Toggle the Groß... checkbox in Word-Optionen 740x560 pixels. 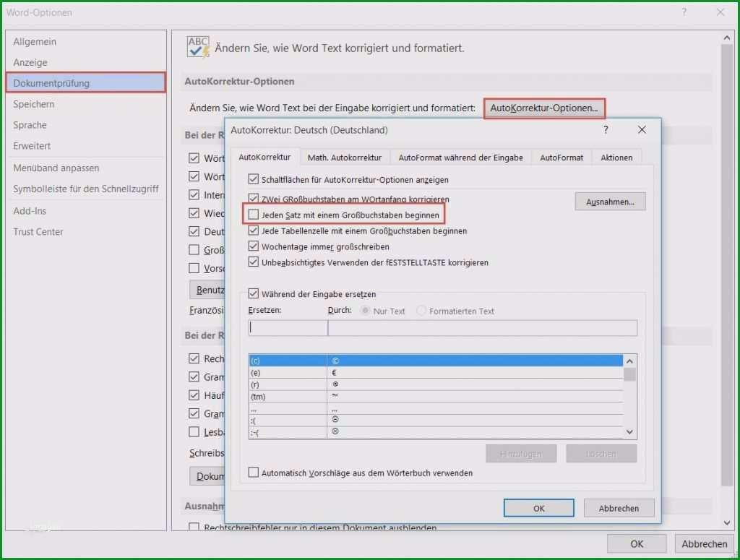[194, 249]
